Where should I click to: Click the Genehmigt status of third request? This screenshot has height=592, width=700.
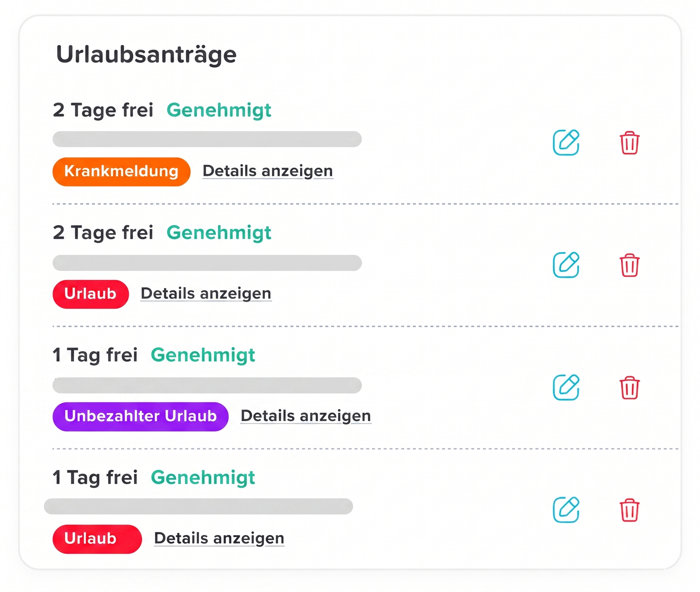point(203,355)
